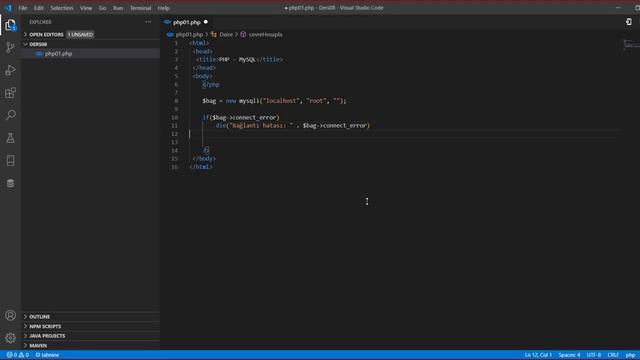Open the Terminal menu
The image size is (640, 360).
(140, 8)
